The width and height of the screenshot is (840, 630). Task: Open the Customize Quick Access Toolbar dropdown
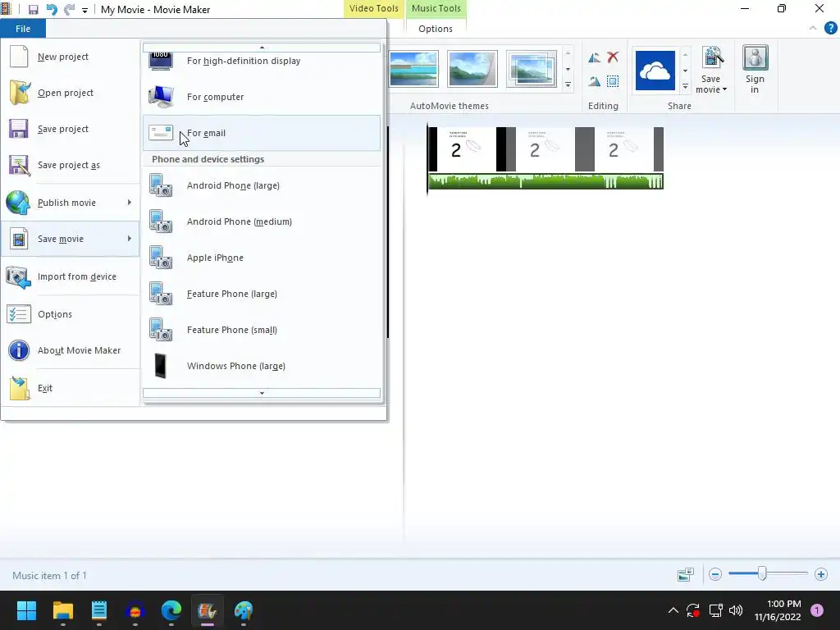[84, 10]
